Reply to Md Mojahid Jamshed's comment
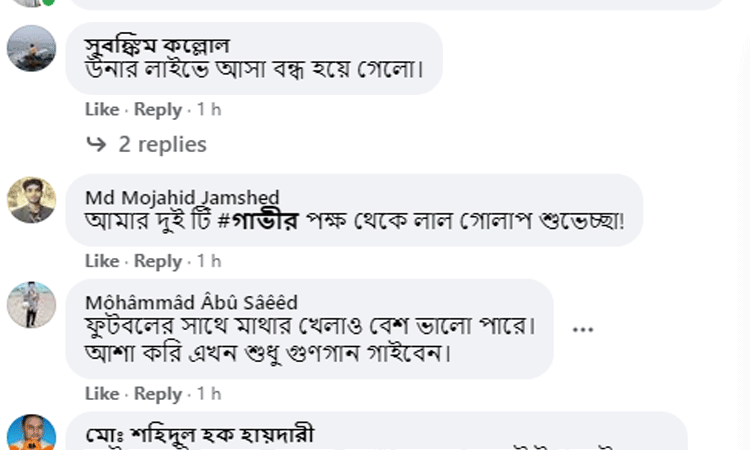750x450 pixels. click(x=158, y=261)
